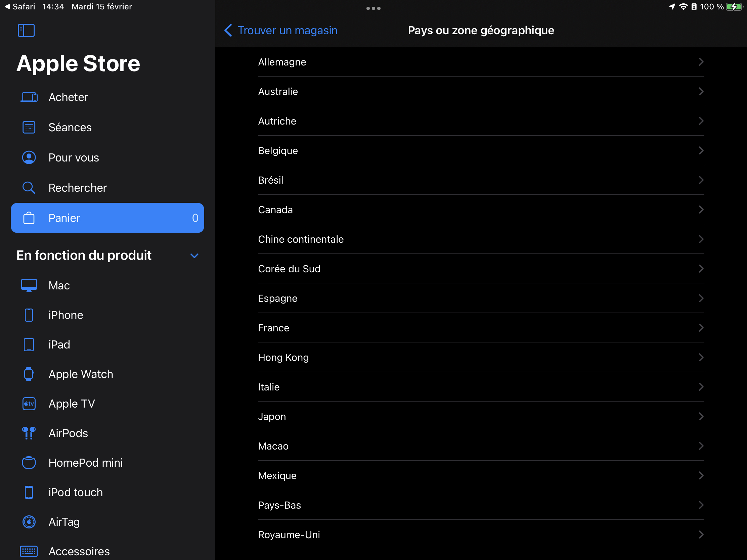Click the Séances calendar icon
The height and width of the screenshot is (560, 747).
(x=29, y=127)
